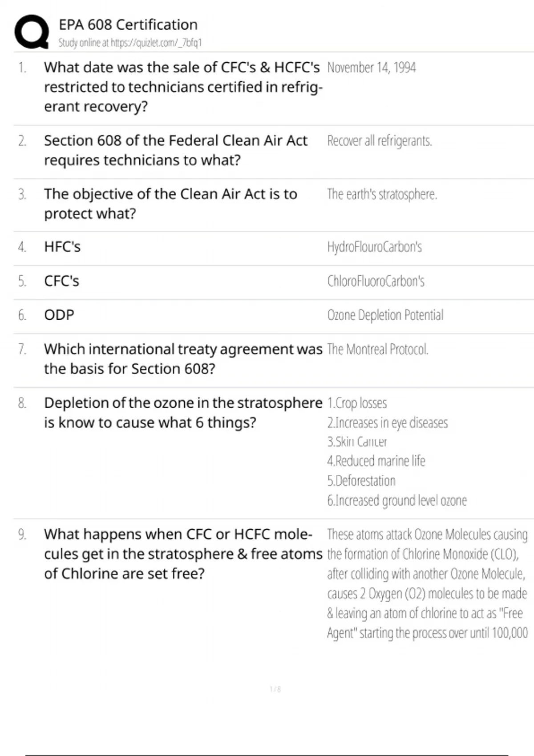This screenshot has height=756, width=534.
Task: Click the EPA 608 Certification title
Action: (x=128, y=24)
